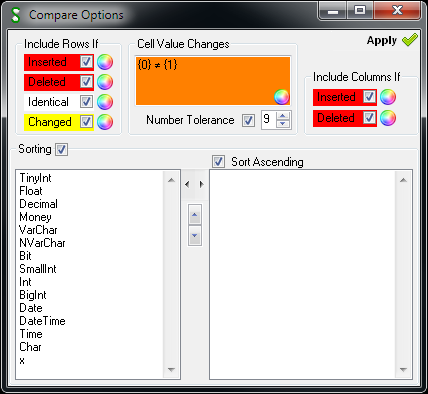Viewport: 428px width, 394px height.
Task: Uncheck Inserted rows checkbox
Action: 86,62
